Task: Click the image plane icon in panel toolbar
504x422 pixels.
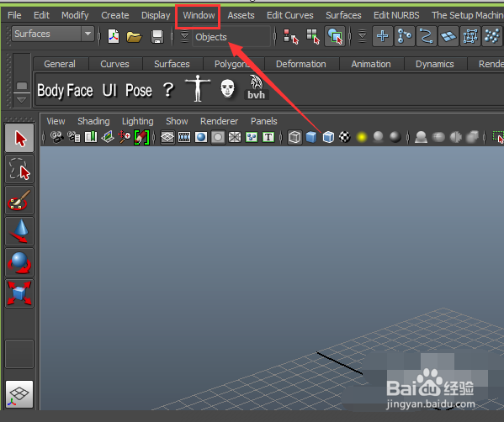Action: pyautogui.click(x=108, y=137)
